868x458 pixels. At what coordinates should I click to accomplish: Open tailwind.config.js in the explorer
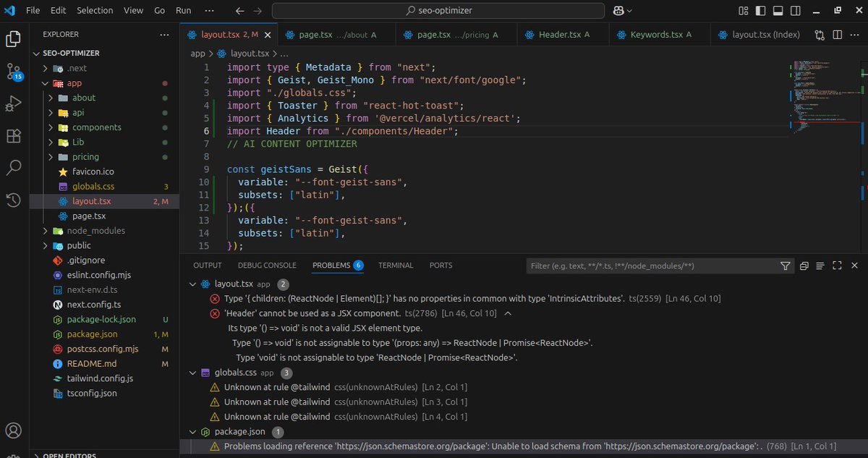pyautogui.click(x=100, y=378)
